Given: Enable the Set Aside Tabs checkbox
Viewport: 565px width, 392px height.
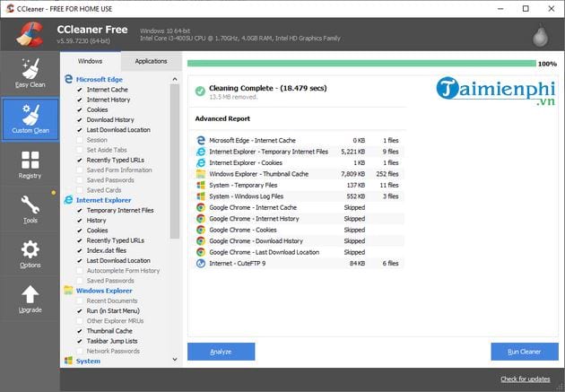Looking at the screenshot, I should (80, 150).
